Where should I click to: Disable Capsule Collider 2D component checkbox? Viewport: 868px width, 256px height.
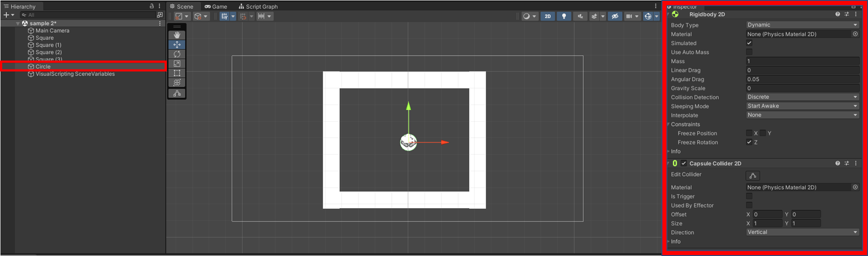tap(684, 163)
